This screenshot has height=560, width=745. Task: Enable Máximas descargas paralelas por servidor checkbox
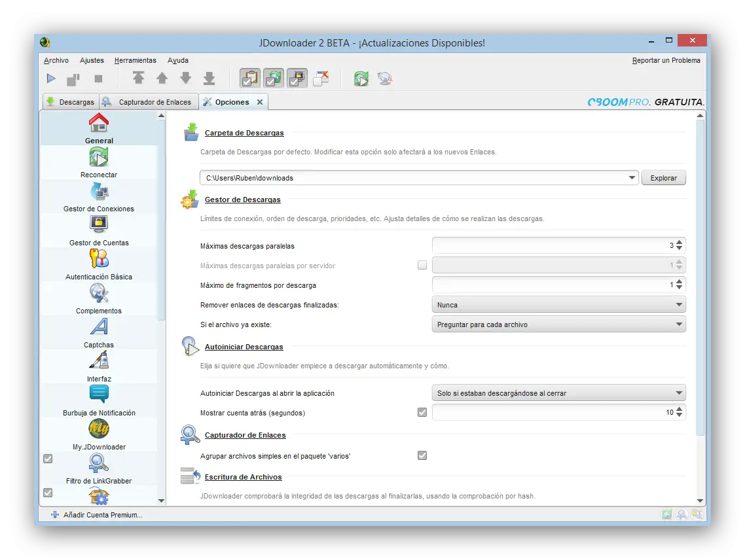pos(422,265)
